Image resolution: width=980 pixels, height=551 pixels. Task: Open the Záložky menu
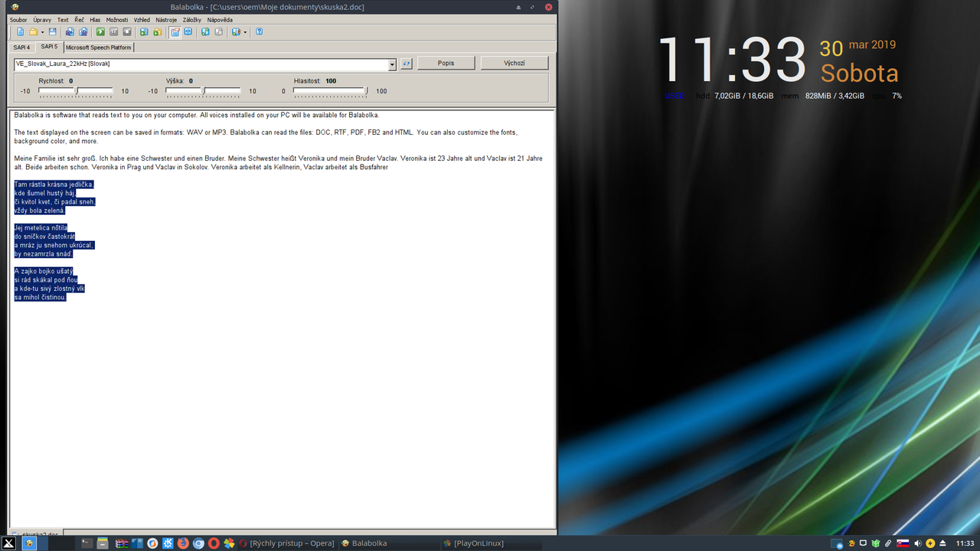(192, 20)
